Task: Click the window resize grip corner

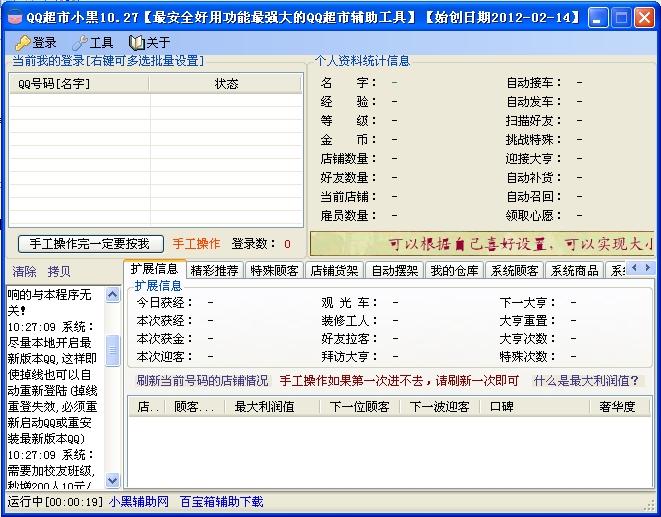Action: pos(650,504)
